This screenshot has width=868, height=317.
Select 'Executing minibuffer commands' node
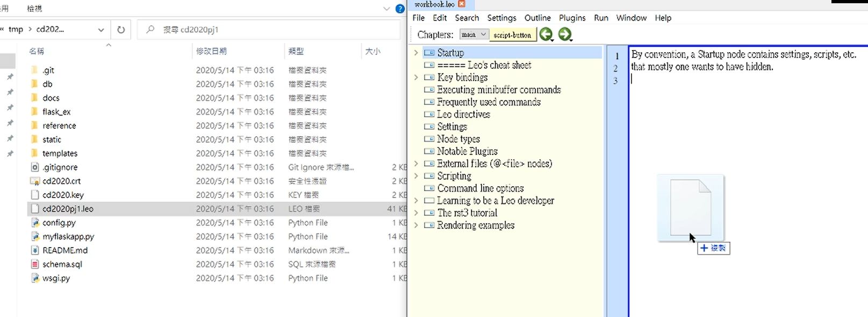499,90
